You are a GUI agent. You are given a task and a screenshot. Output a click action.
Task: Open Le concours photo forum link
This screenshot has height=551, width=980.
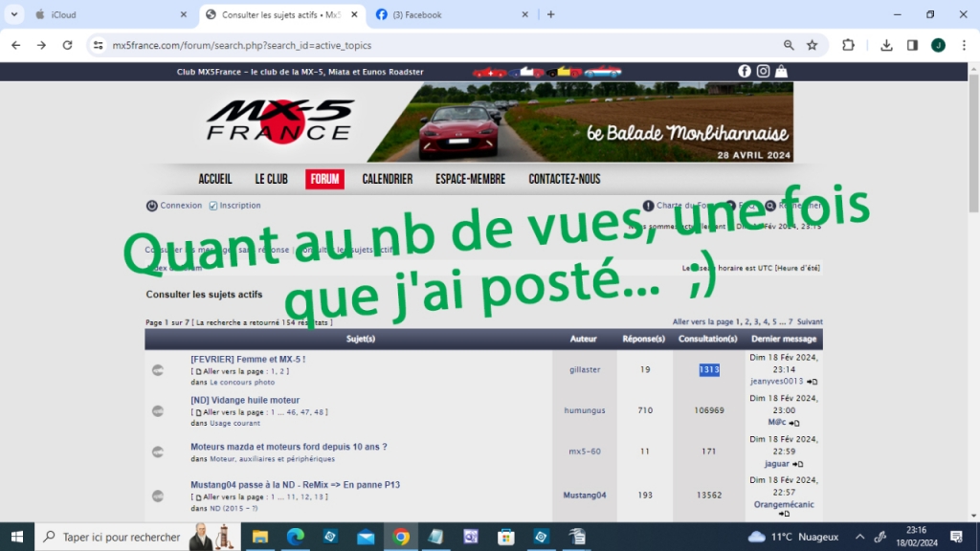pyautogui.click(x=242, y=383)
